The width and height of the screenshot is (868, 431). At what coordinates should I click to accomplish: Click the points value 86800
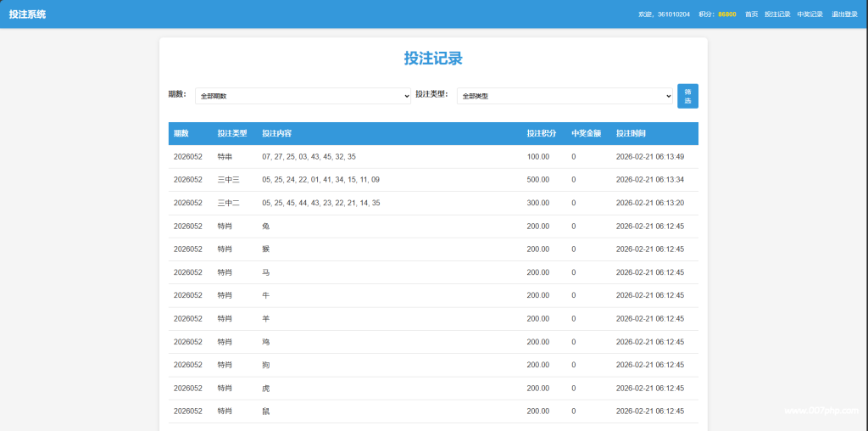[726, 14]
